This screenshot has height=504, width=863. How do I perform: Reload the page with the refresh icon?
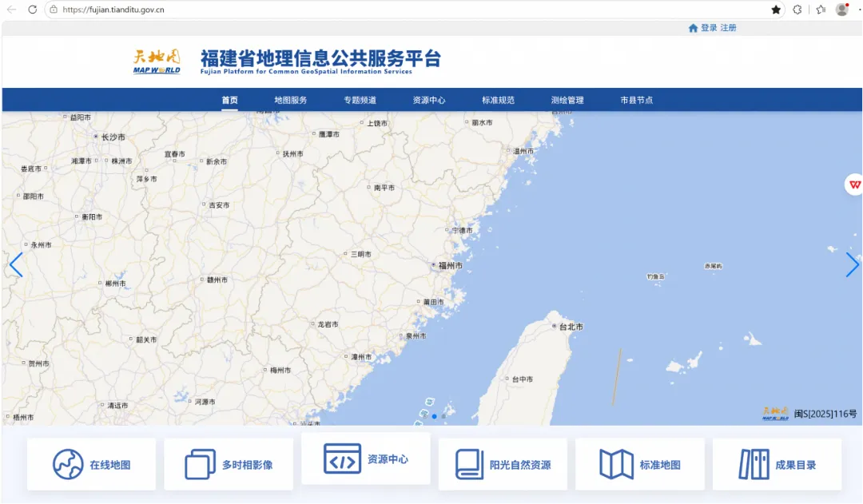click(33, 10)
